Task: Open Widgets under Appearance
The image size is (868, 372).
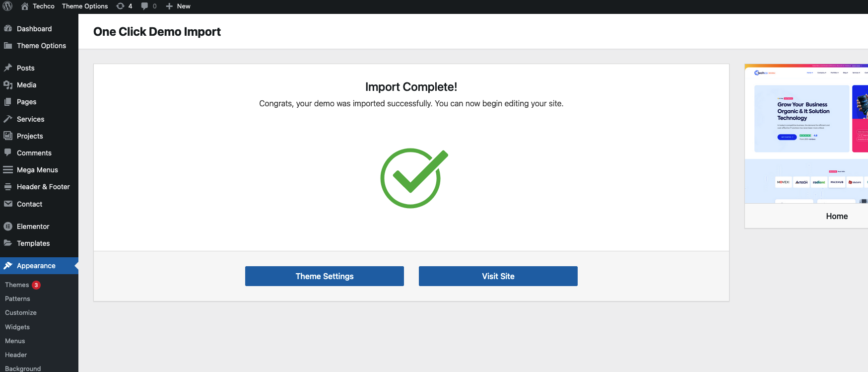Action: [x=17, y=327]
